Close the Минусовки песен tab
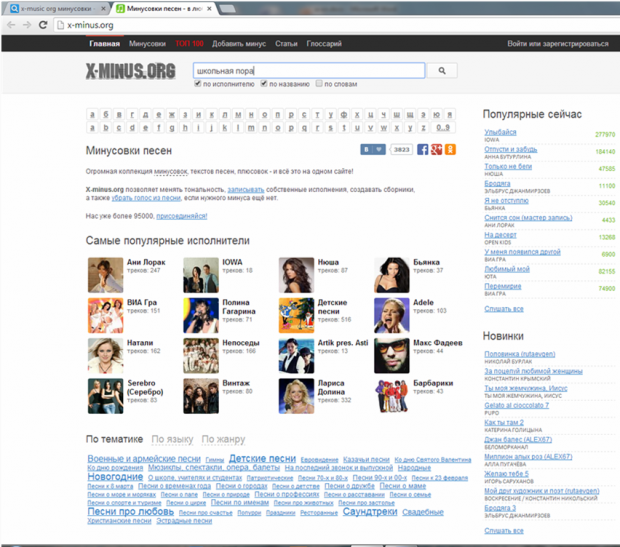Screen dimensions: 620x547 pos(209,8)
